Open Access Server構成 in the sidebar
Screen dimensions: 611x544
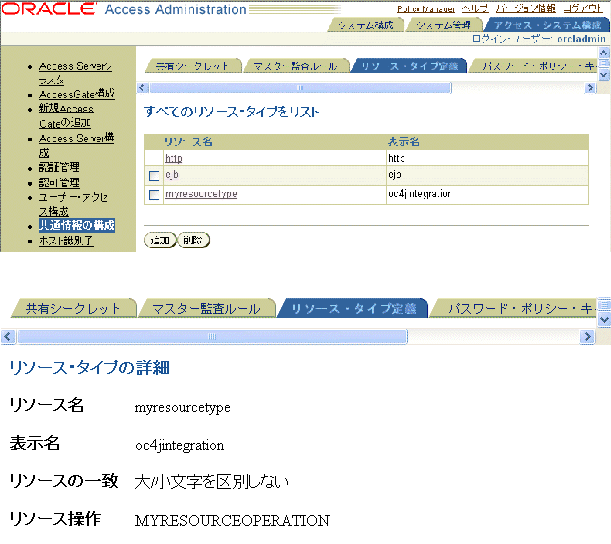[x=76, y=145]
